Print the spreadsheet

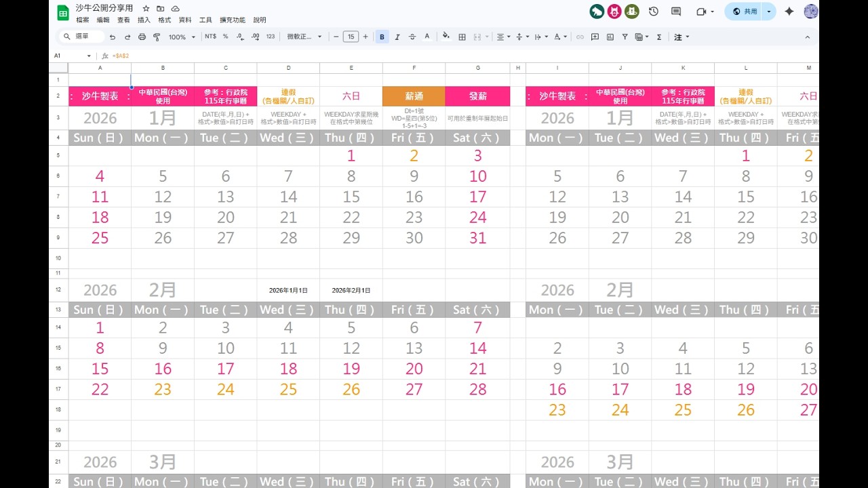[x=142, y=37]
